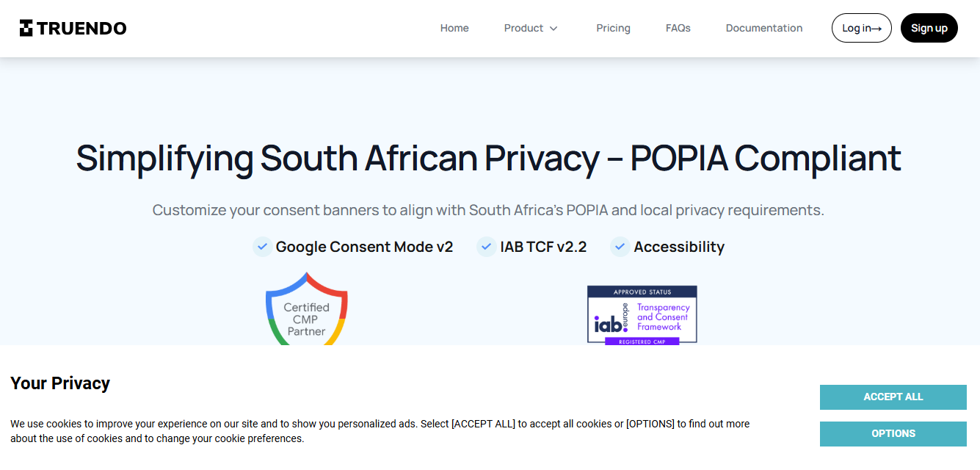The height and width of the screenshot is (470, 980).
Task: Click the TRUENDO wordmark text
Action: [x=81, y=28]
